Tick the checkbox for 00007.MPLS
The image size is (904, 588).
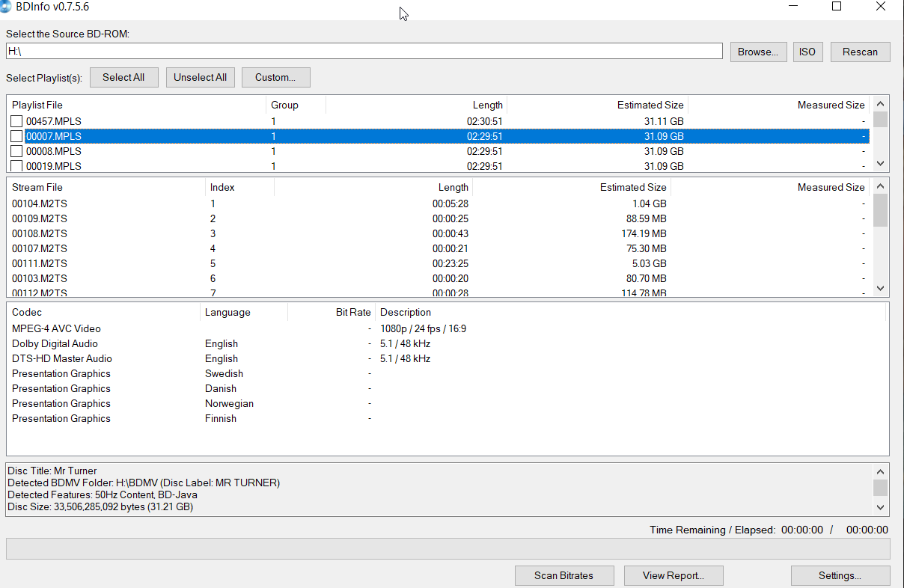pyautogui.click(x=16, y=136)
